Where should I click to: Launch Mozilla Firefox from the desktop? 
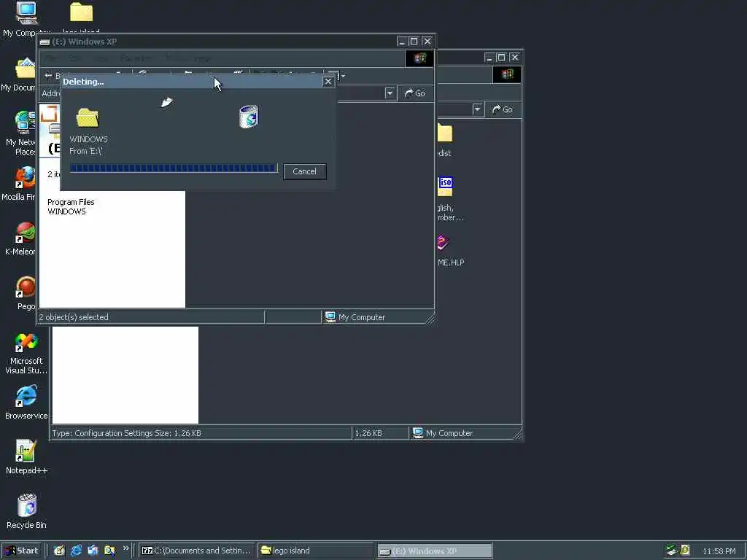click(26, 177)
